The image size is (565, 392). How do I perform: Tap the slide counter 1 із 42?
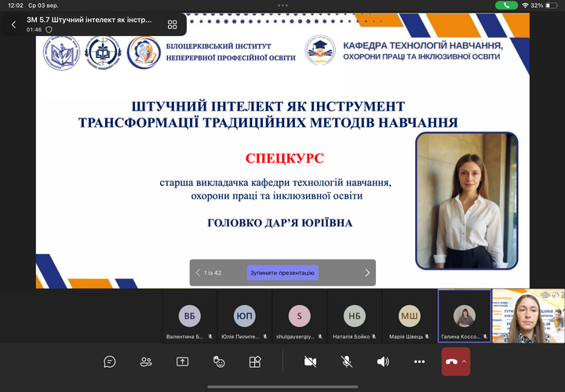coord(213,273)
